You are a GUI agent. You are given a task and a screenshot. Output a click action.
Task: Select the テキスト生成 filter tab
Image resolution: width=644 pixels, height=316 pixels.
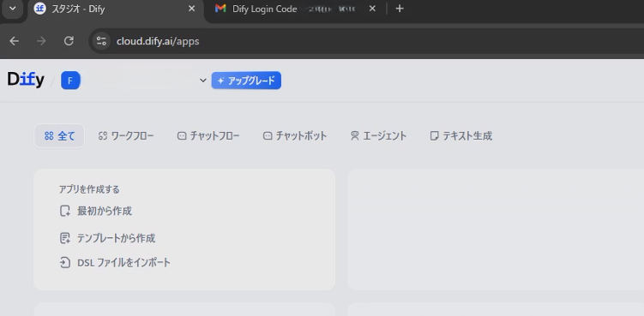click(460, 136)
